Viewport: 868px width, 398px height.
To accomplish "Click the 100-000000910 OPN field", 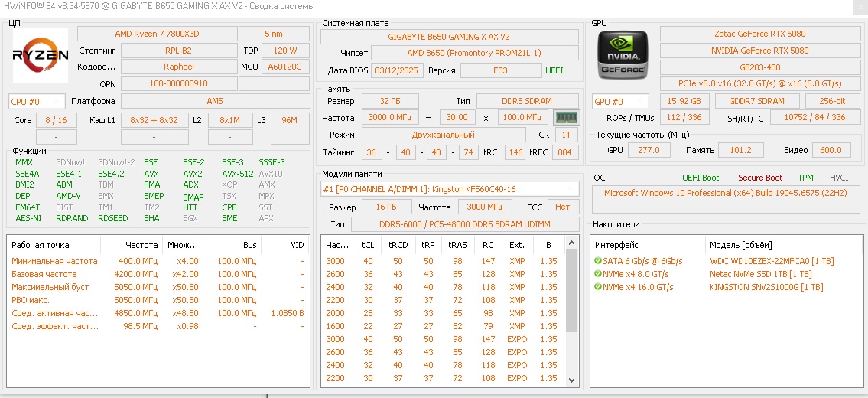I will (179, 83).
